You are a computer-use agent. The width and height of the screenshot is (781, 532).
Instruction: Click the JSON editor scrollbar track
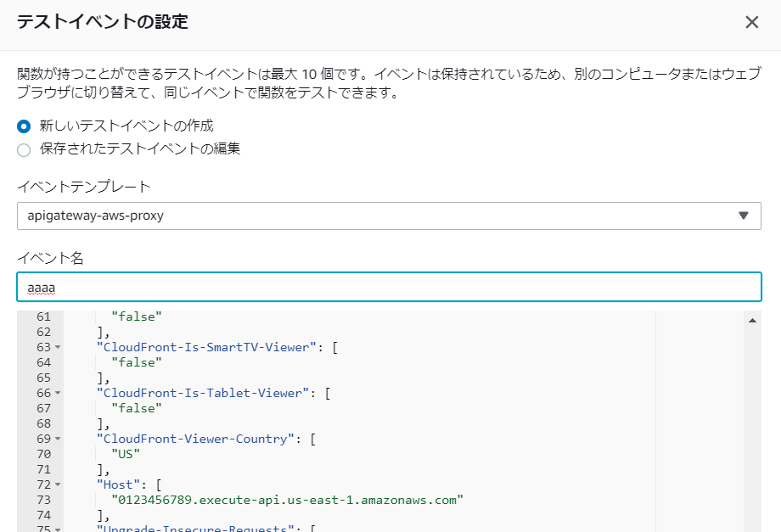point(750,424)
